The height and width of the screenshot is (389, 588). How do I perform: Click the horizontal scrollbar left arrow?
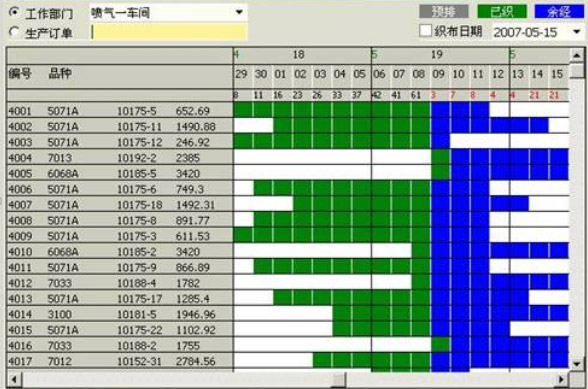click(x=14, y=380)
